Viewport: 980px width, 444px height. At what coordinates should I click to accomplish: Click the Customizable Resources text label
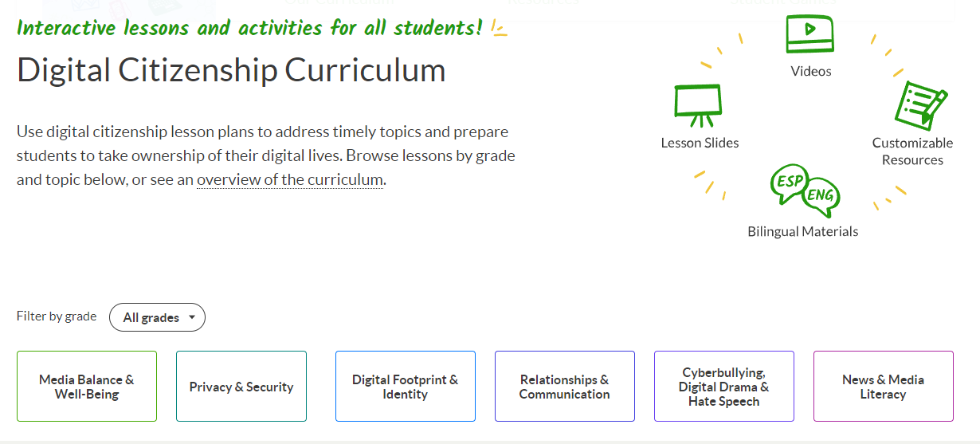(x=912, y=151)
